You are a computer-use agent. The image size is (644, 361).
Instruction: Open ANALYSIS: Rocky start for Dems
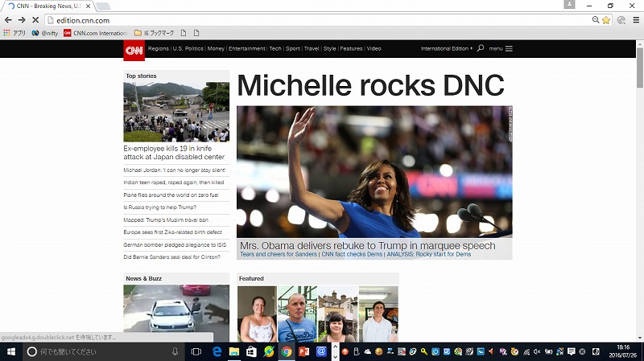pos(429,254)
